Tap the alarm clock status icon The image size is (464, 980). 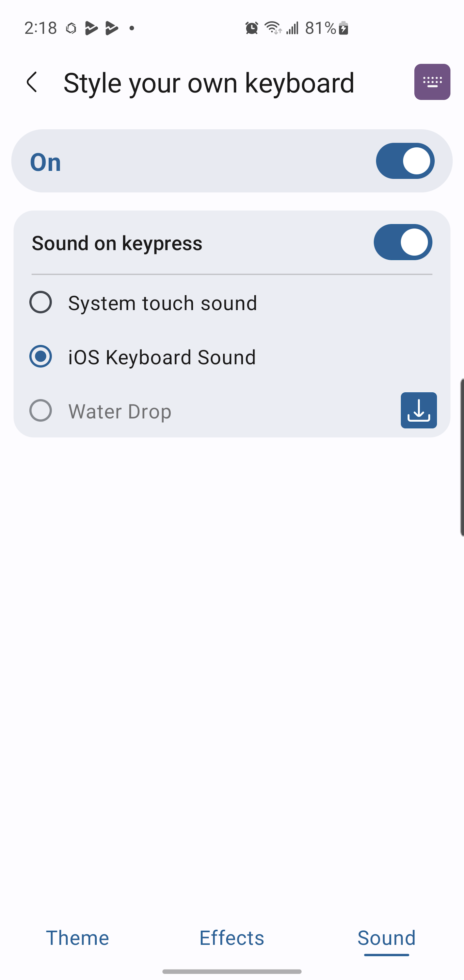click(251, 28)
